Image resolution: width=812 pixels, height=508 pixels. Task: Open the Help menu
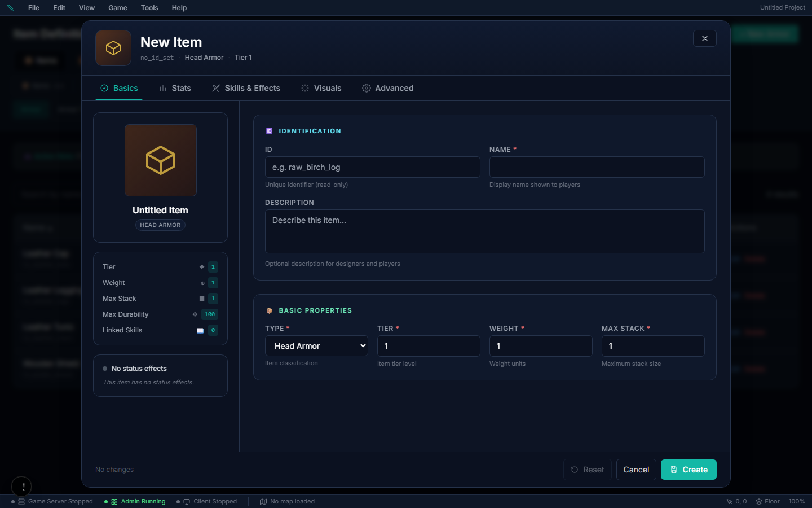point(179,8)
